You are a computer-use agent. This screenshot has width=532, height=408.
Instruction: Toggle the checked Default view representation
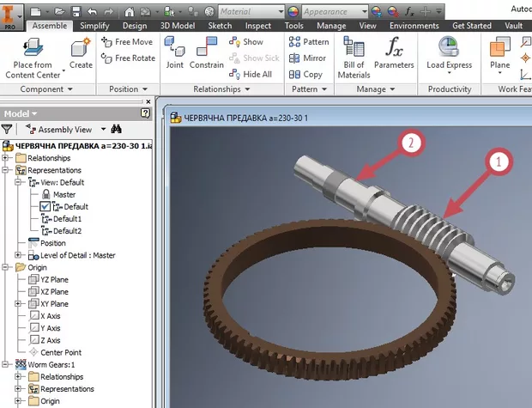45,207
